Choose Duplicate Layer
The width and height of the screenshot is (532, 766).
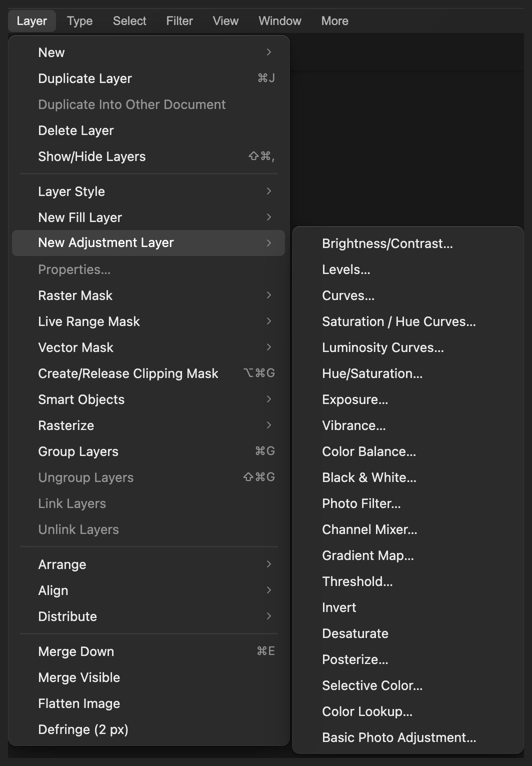click(x=148, y=78)
